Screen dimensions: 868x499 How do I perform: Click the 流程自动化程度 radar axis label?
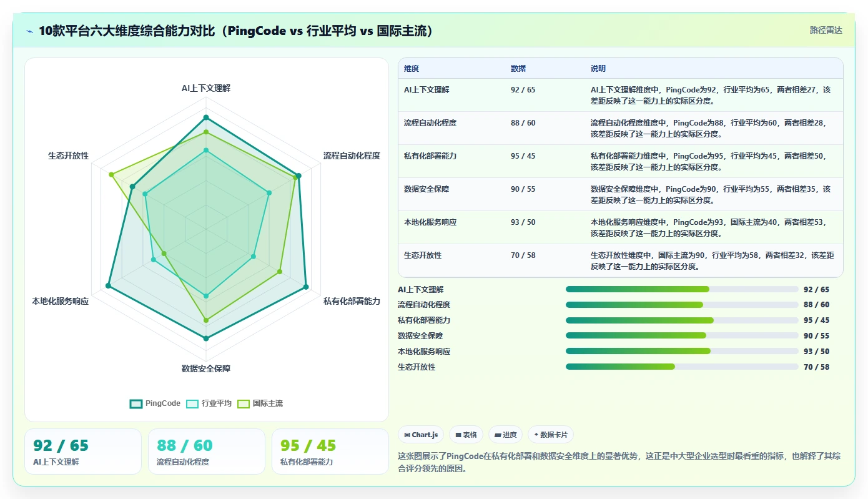(352, 156)
